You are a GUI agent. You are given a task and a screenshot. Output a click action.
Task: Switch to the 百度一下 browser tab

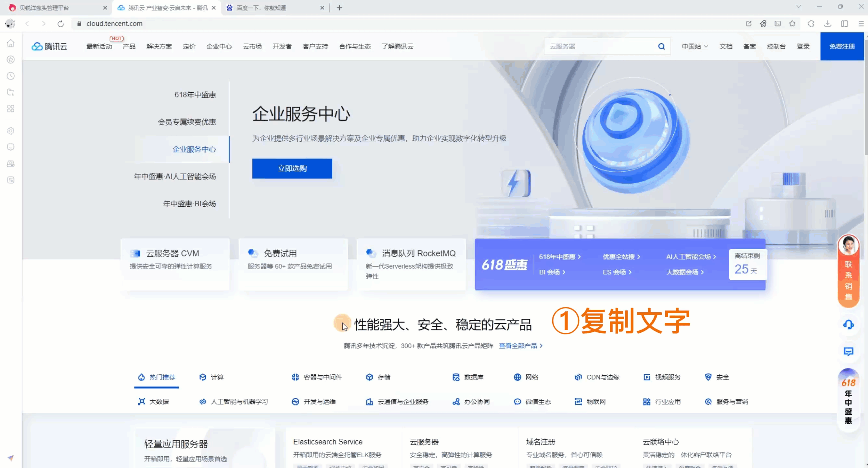[261, 8]
